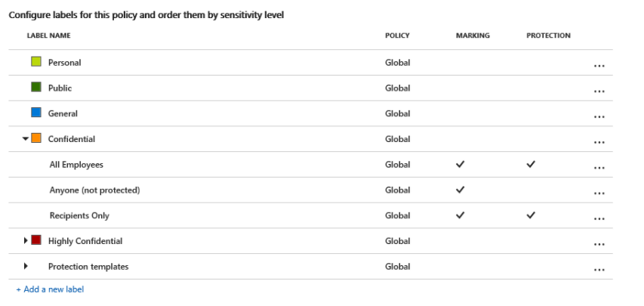Click the Protection checkmark for All Employees
The image size is (644, 306).
(x=531, y=164)
